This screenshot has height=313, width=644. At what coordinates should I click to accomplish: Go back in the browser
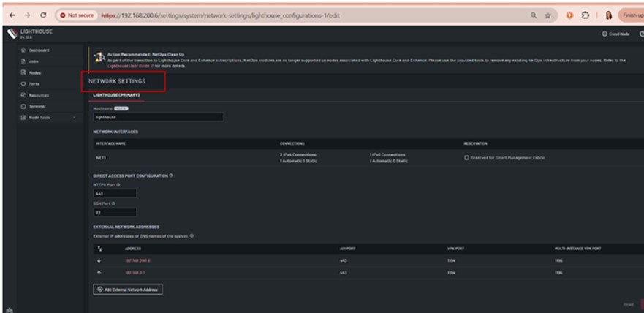tap(12, 15)
